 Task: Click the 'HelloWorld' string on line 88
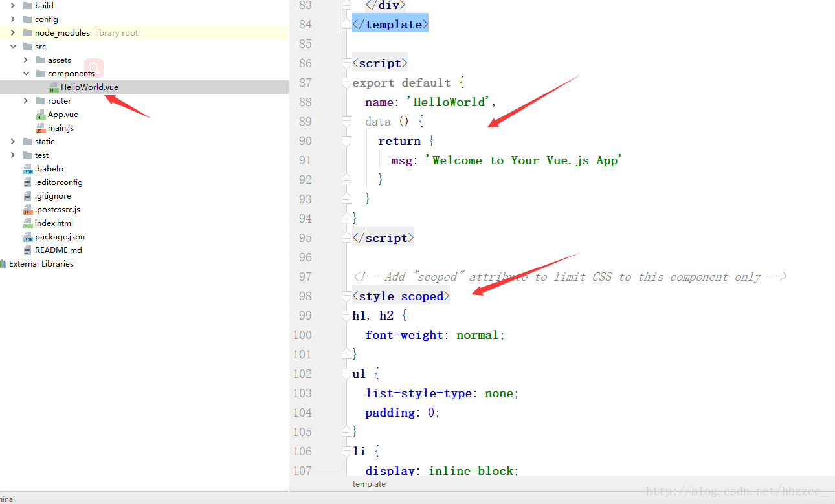[x=449, y=102]
